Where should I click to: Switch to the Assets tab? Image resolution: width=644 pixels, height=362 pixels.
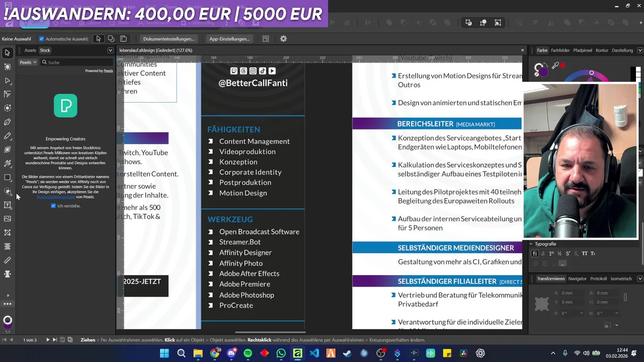(30, 50)
